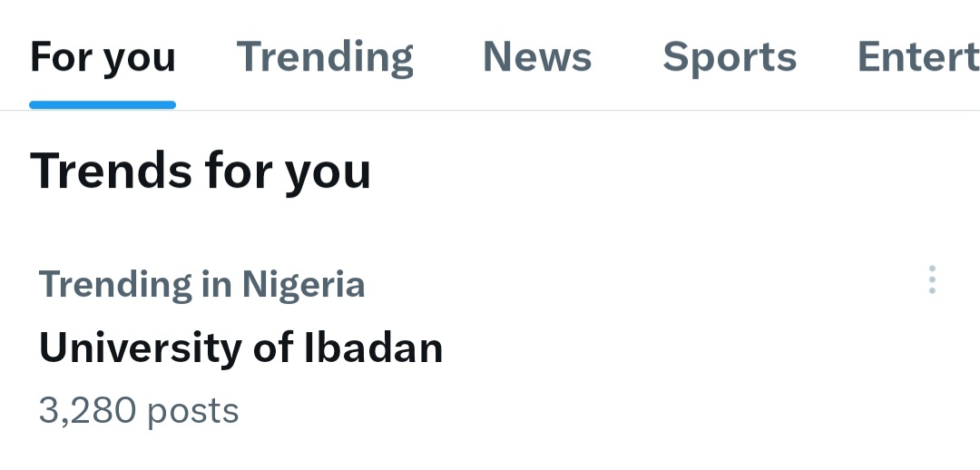Open the University of Ibadan trend
This screenshot has width=980, height=470.
240,348
